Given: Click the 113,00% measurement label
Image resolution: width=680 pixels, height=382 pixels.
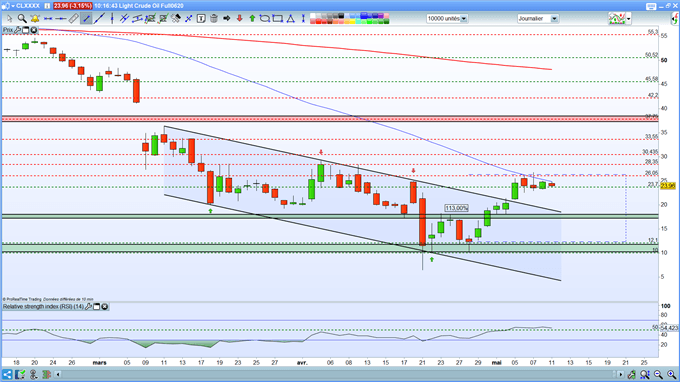Looking at the screenshot, I should 457,208.
